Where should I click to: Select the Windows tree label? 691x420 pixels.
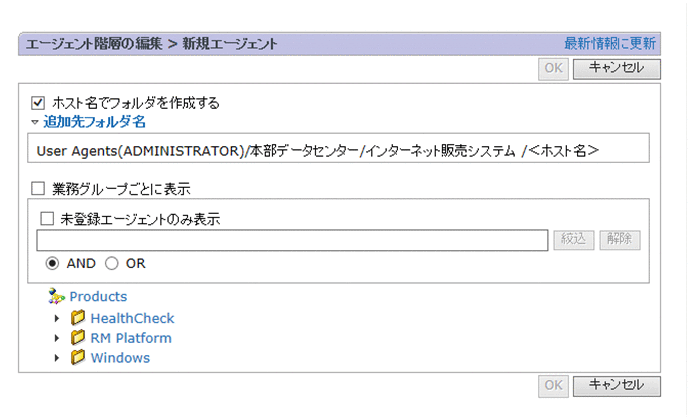click(x=120, y=358)
